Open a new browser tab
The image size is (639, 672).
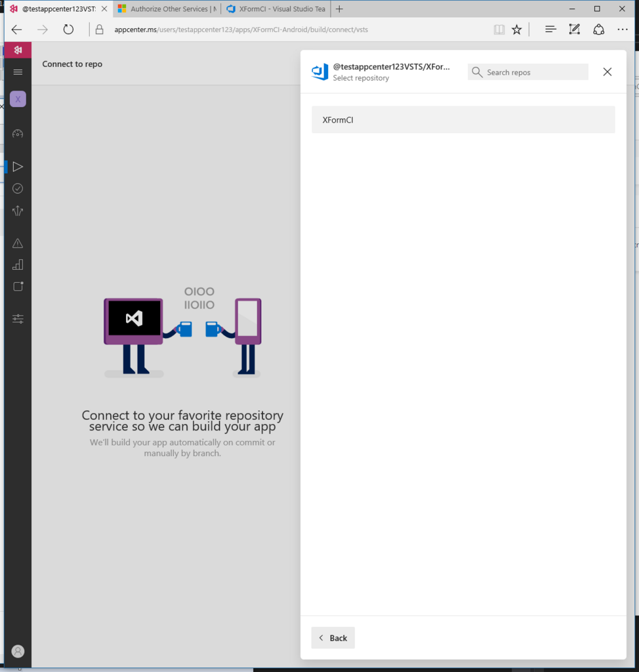339,9
